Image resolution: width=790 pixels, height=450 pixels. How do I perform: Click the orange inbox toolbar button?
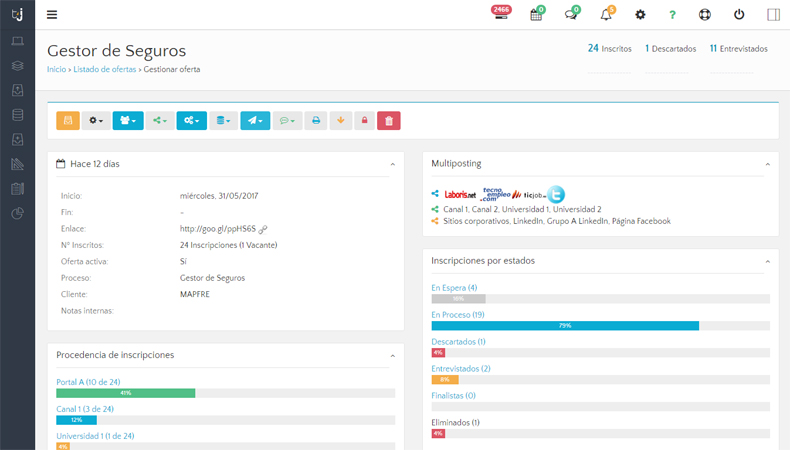coord(68,120)
